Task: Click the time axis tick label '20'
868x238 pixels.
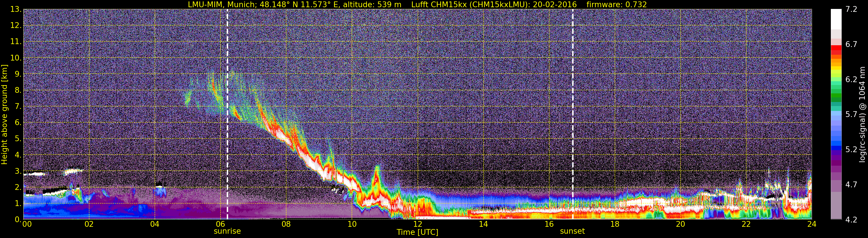Action: point(680,224)
